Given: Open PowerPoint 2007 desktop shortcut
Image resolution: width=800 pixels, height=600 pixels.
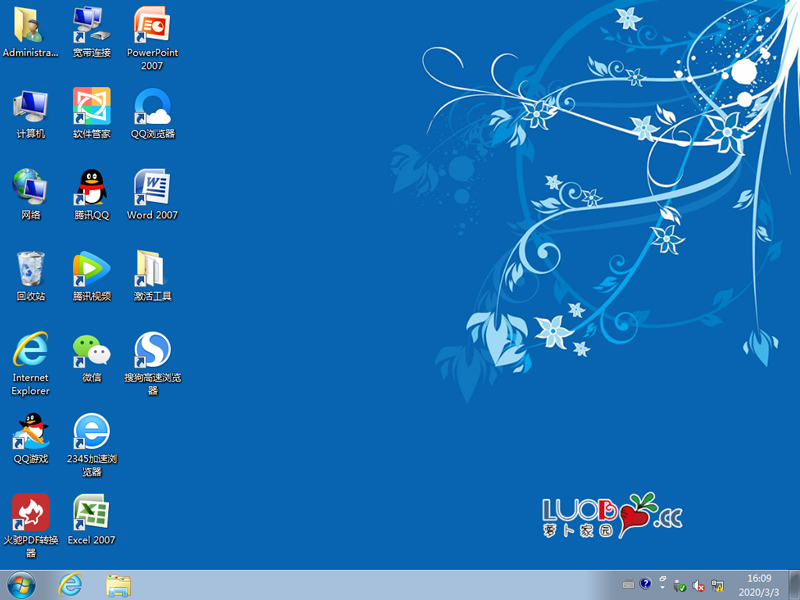Looking at the screenshot, I should pyautogui.click(x=152, y=25).
